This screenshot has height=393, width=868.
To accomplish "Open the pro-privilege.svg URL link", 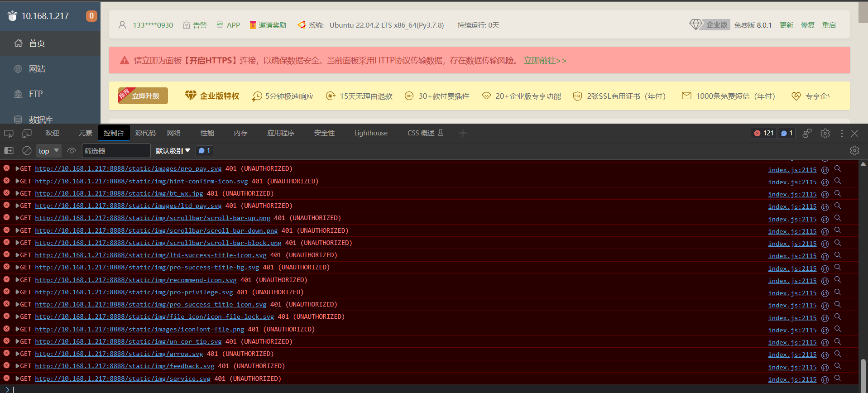I will click(134, 292).
